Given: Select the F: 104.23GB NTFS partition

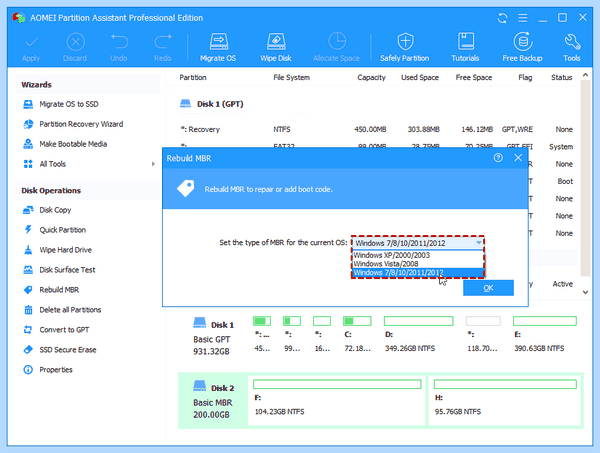Looking at the screenshot, I should click(x=337, y=399).
